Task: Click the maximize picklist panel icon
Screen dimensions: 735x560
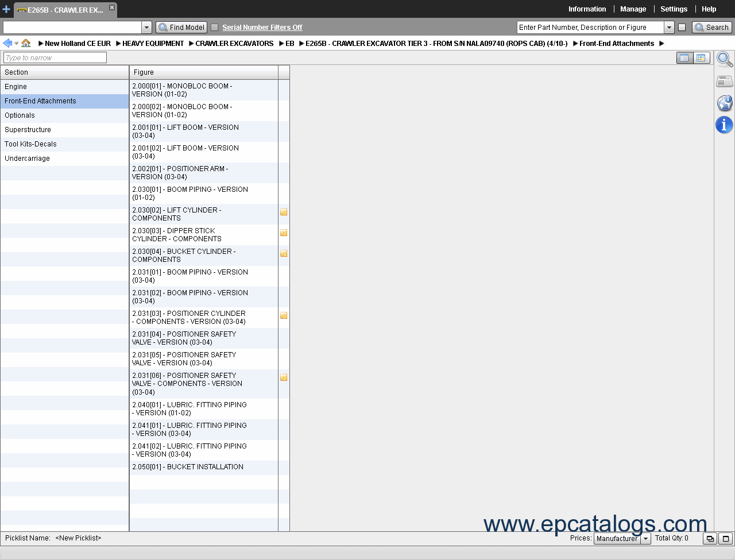Action: point(726,539)
